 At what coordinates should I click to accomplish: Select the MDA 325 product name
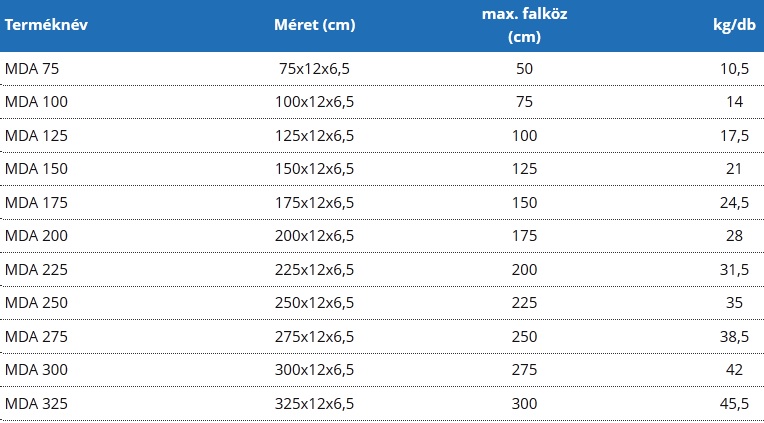pos(36,404)
